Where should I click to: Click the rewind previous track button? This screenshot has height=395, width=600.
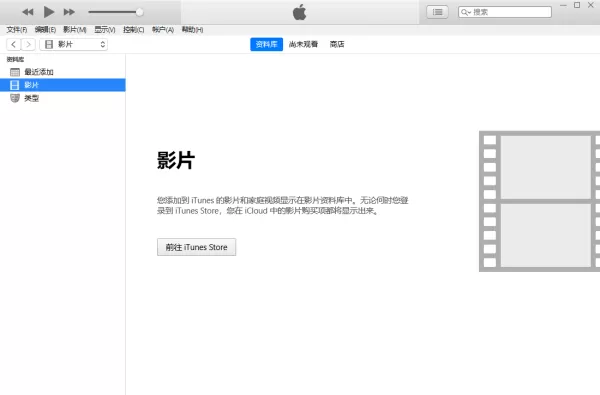pyautogui.click(x=28, y=12)
